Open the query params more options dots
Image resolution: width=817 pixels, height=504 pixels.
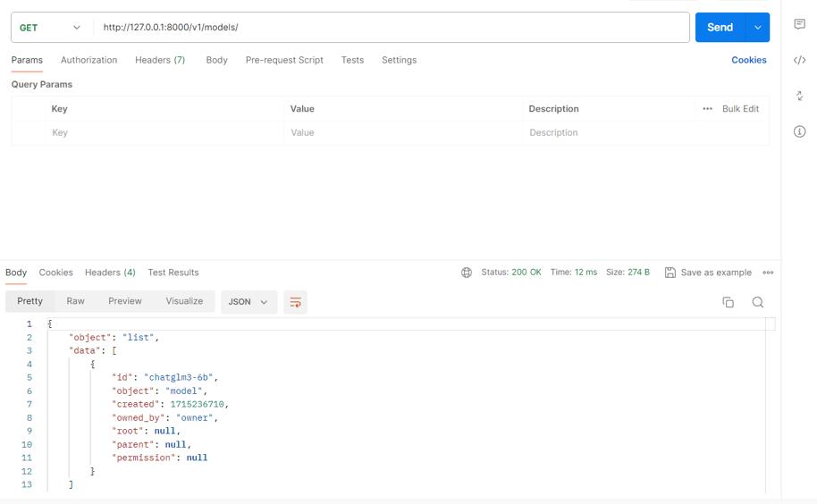point(707,109)
